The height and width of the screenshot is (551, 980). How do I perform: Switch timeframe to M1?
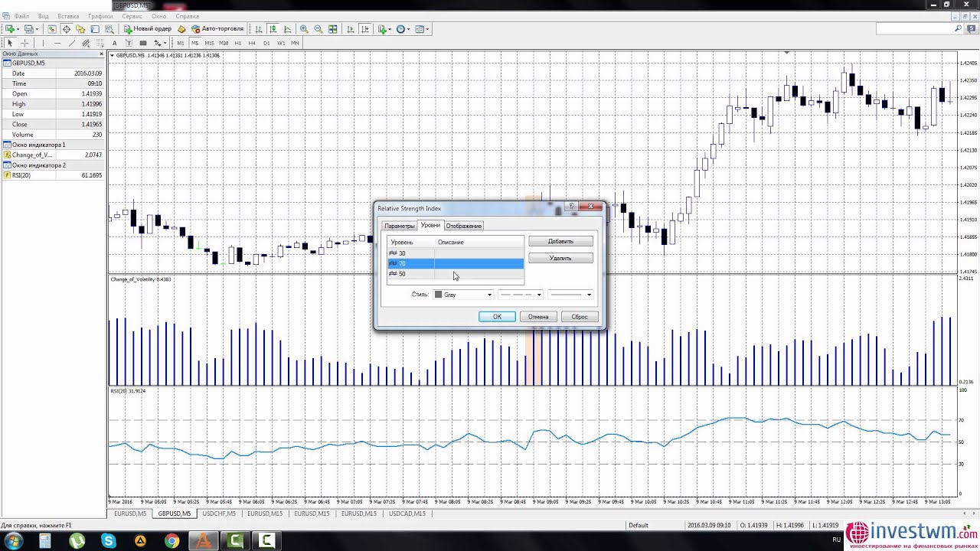[x=181, y=44]
